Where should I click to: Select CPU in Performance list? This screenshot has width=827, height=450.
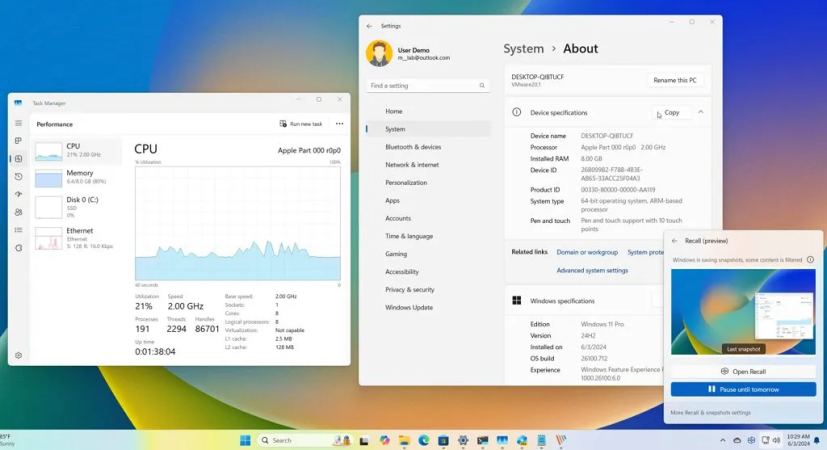pyautogui.click(x=77, y=151)
